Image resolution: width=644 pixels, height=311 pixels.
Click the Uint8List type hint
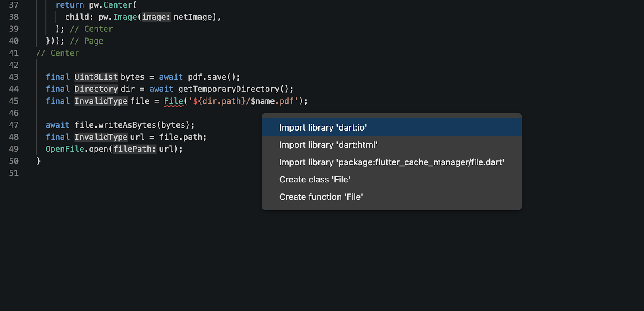coord(96,77)
